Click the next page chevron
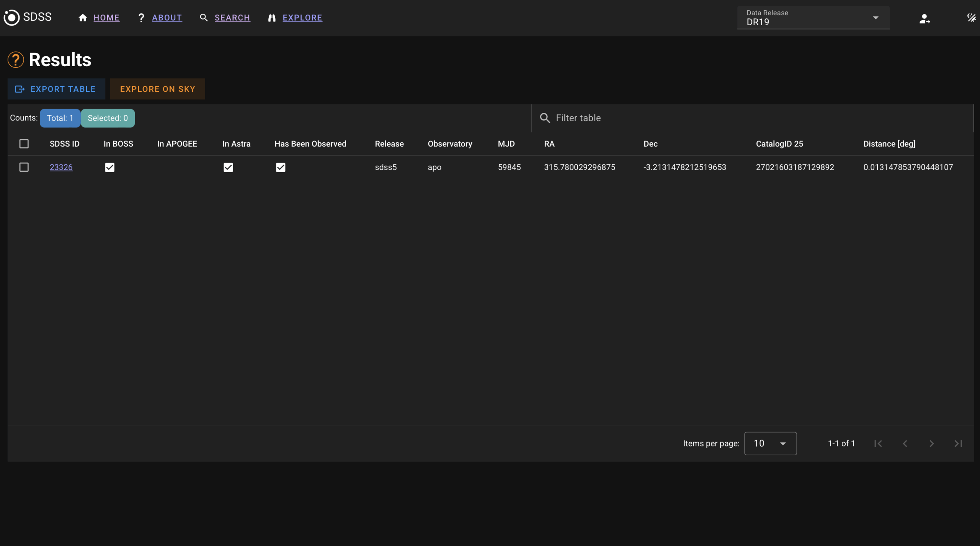The height and width of the screenshot is (546, 980). pyautogui.click(x=932, y=443)
